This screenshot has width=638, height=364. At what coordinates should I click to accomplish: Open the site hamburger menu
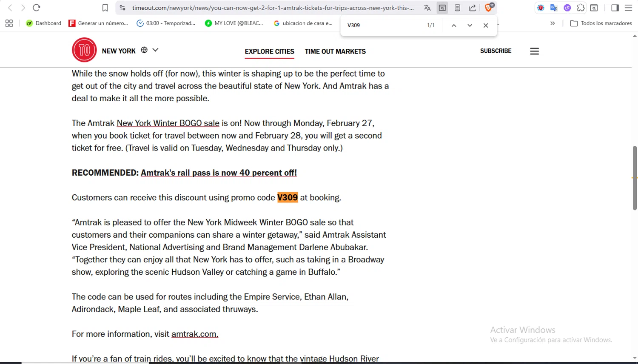[x=535, y=51]
